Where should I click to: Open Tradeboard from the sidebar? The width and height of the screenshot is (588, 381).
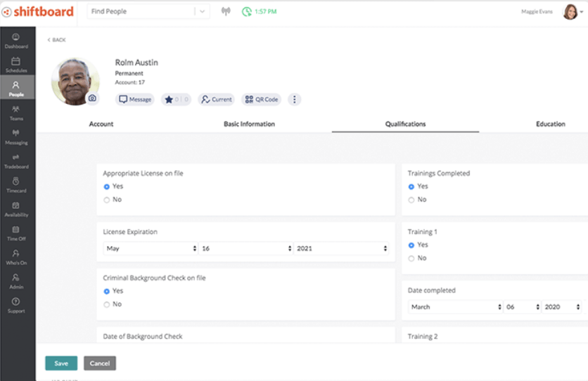pyautogui.click(x=15, y=160)
